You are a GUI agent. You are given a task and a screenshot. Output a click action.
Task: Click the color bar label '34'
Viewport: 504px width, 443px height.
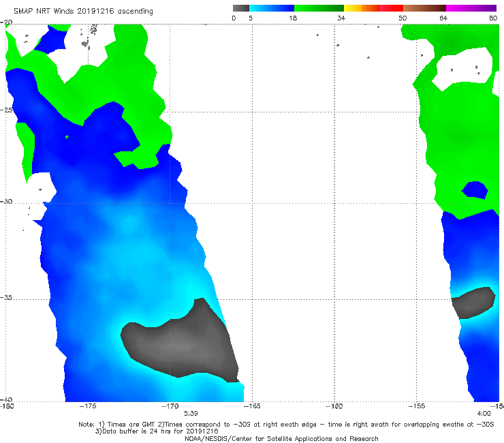[341, 18]
